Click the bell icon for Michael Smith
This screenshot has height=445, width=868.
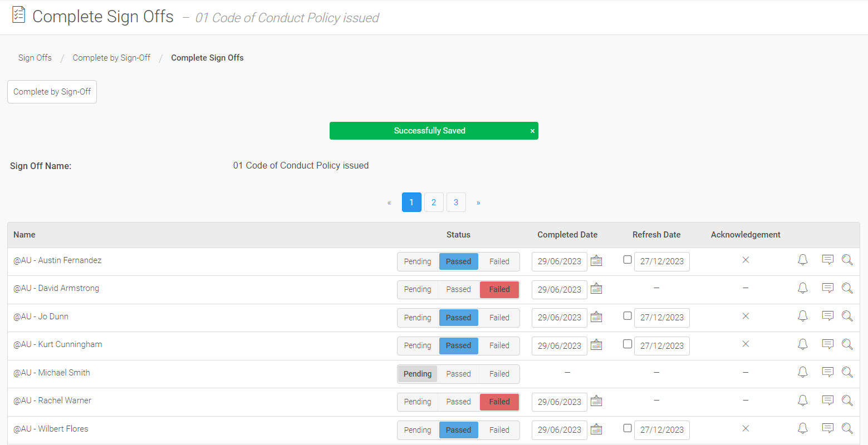(802, 372)
